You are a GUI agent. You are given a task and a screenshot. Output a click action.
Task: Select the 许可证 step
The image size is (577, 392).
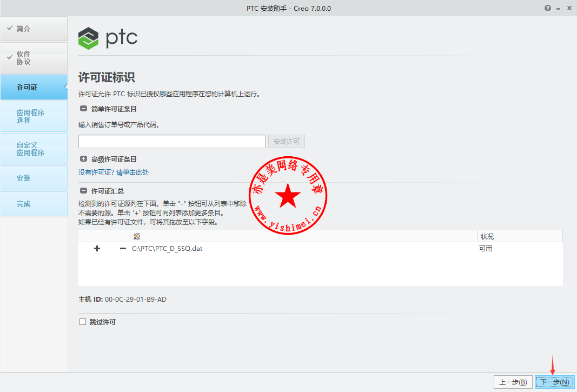click(x=34, y=87)
